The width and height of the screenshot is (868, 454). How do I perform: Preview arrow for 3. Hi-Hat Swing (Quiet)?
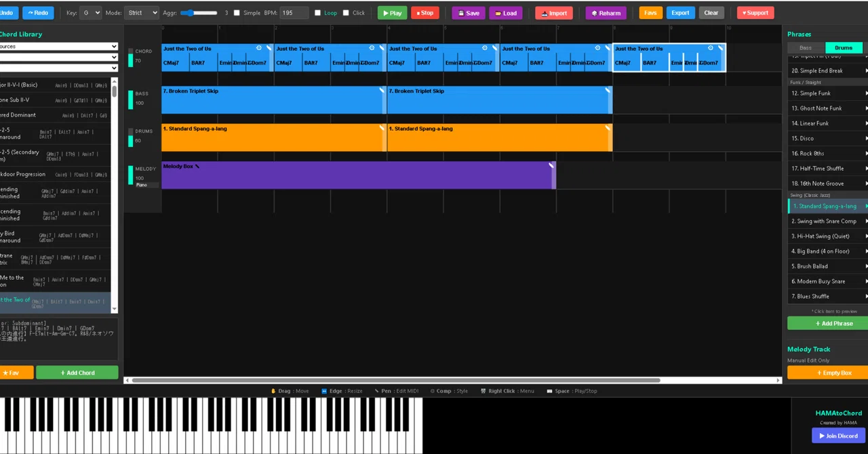click(865, 236)
